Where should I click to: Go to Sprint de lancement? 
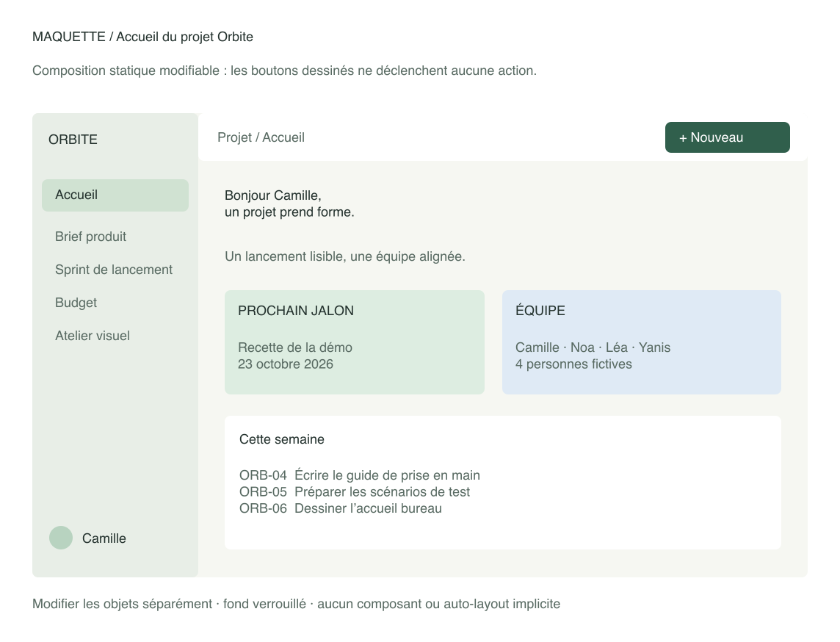coord(114,270)
